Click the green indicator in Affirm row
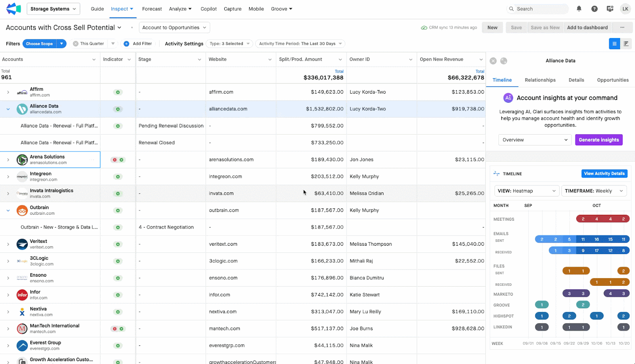Viewport: 635px width, 364px height. tap(118, 92)
